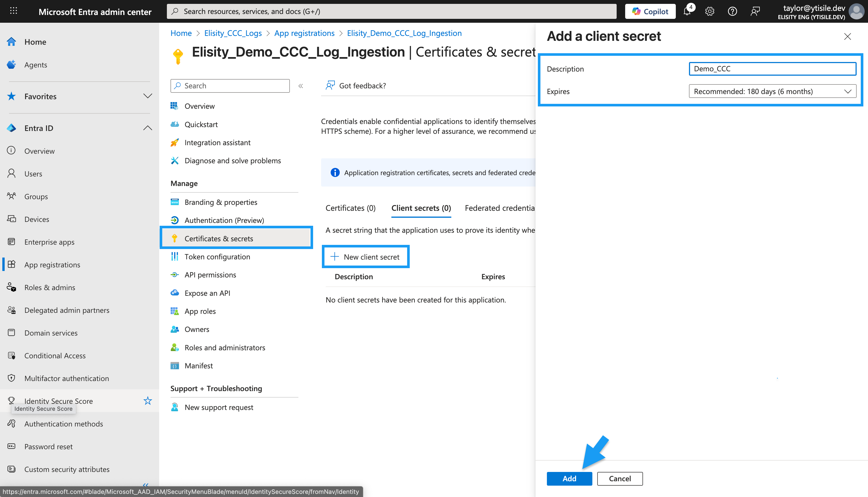Collapse the left navigation sidebar chevron

coord(146,485)
